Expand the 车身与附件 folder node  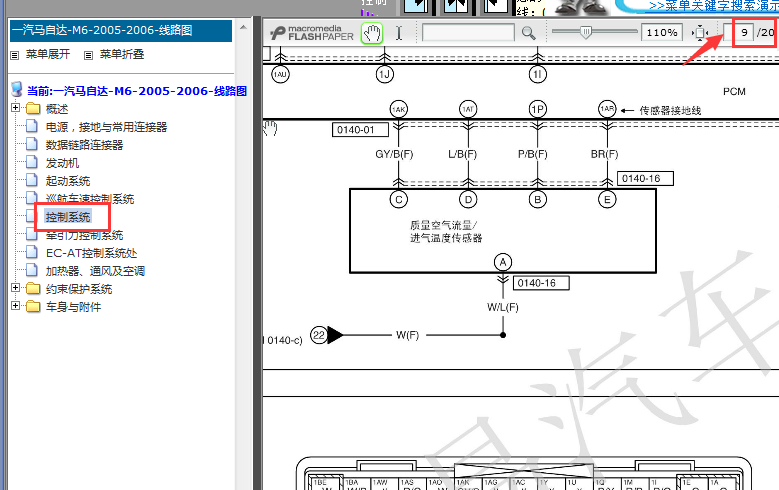point(15,306)
